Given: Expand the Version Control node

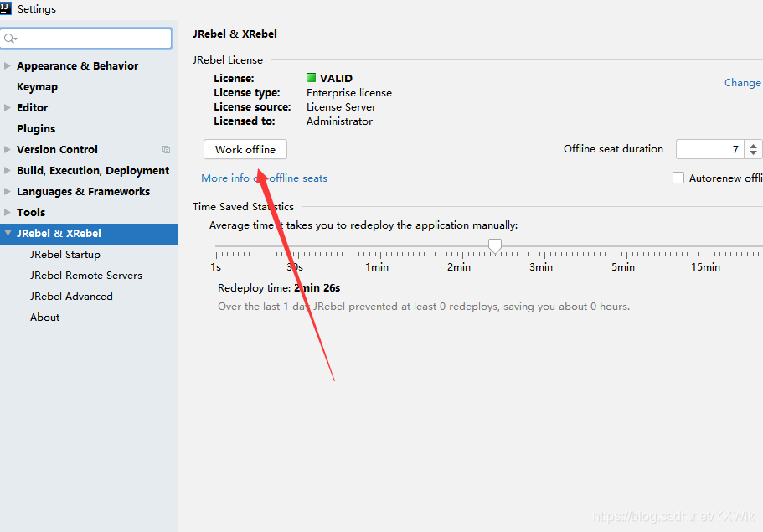Looking at the screenshot, I should 8,149.
